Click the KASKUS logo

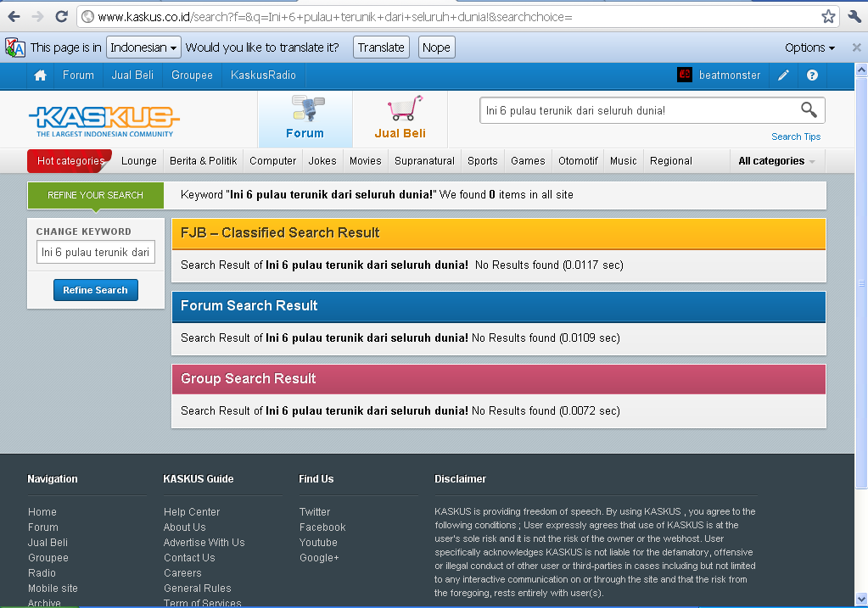click(104, 121)
